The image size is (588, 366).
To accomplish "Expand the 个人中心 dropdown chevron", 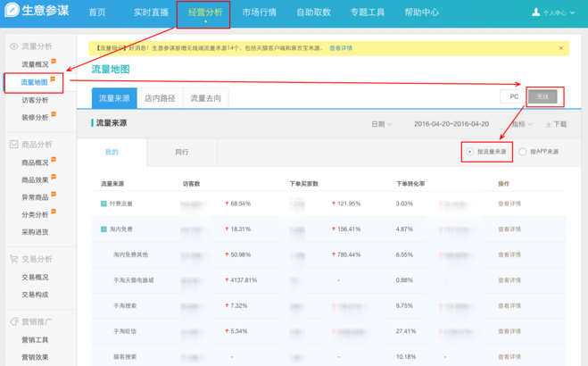I will [572, 12].
